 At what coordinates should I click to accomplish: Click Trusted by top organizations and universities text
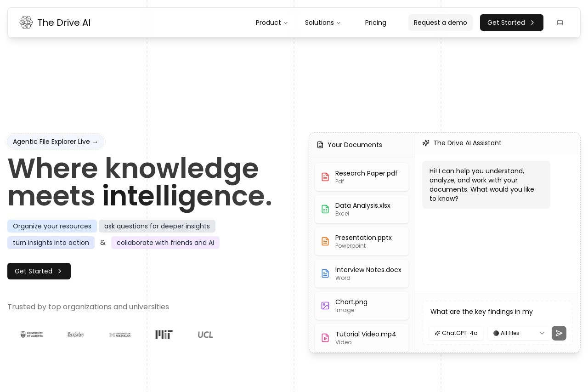click(x=88, y=307)
